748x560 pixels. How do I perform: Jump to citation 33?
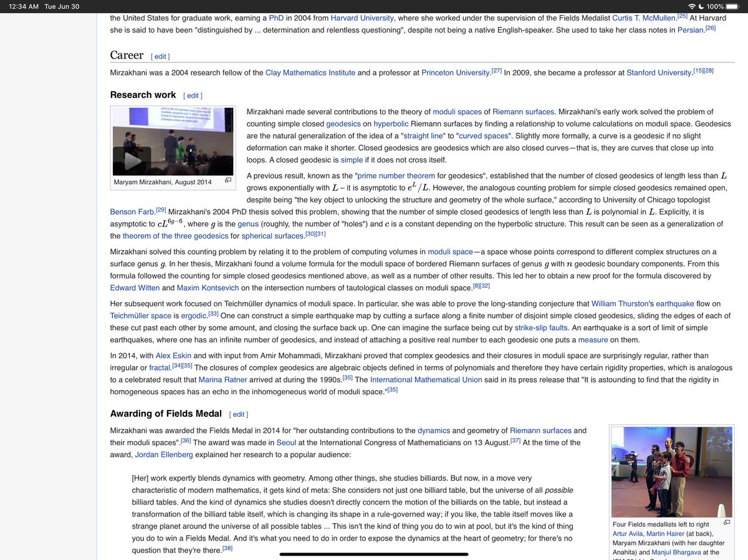(213, 313)
